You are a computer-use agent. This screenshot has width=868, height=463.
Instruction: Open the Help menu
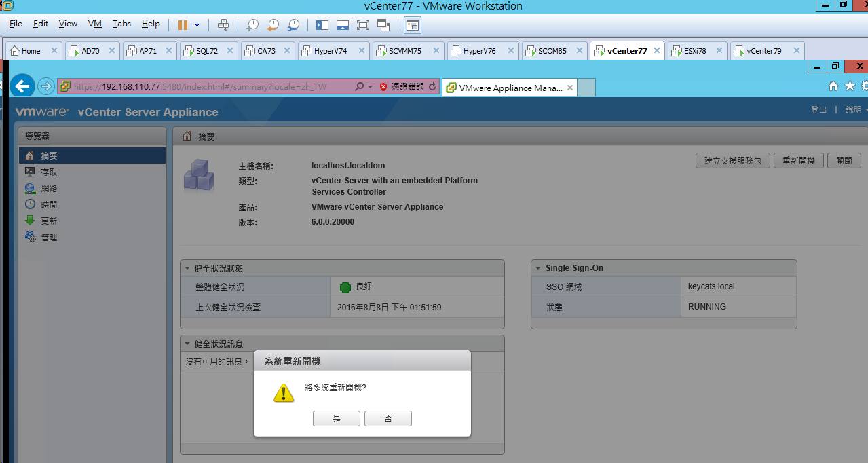pos(151,24)
